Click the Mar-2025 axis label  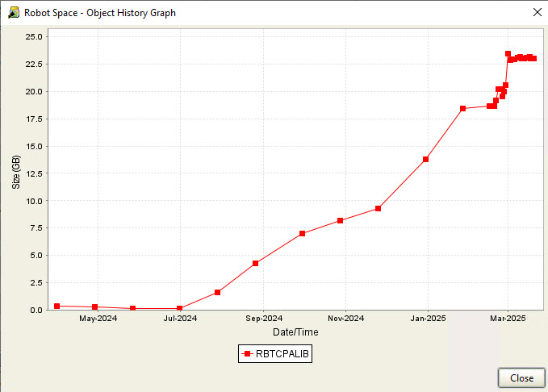point(508,319)
